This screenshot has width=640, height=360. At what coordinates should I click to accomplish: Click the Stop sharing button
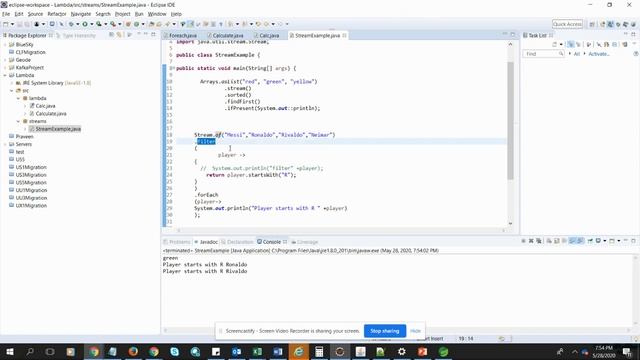(384, 331)
